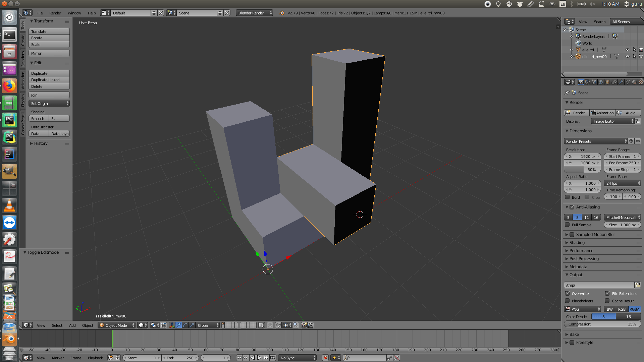Open the Object constraints chain tab
This screenshot has height=362, width=644.
click(x=614, y=82)
